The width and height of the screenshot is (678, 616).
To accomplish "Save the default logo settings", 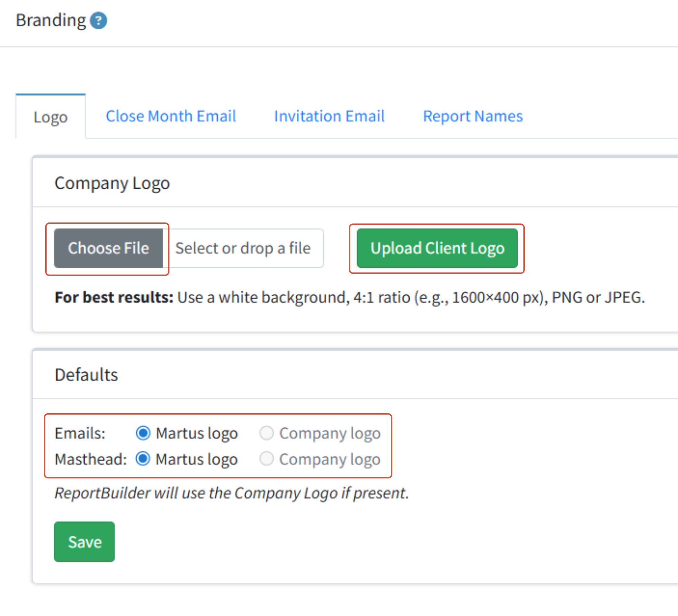I will (84, 542).
